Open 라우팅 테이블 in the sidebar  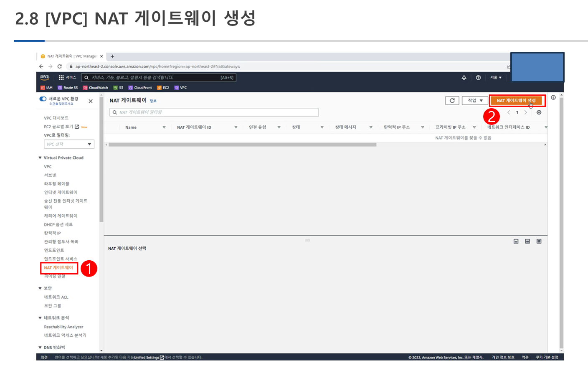[57, 184]
